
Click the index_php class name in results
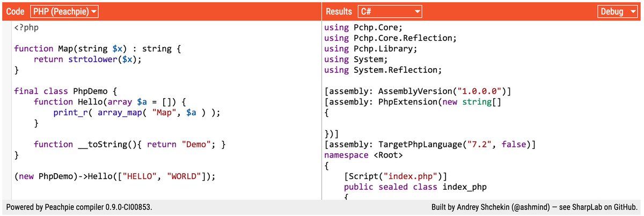pyautogui.click(x=464, y=187)
